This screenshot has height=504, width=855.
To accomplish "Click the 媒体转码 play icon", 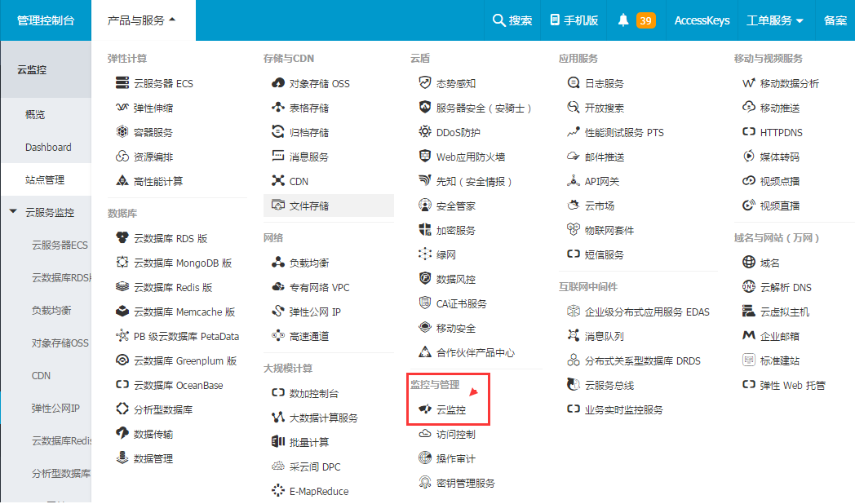I will 748,157.
